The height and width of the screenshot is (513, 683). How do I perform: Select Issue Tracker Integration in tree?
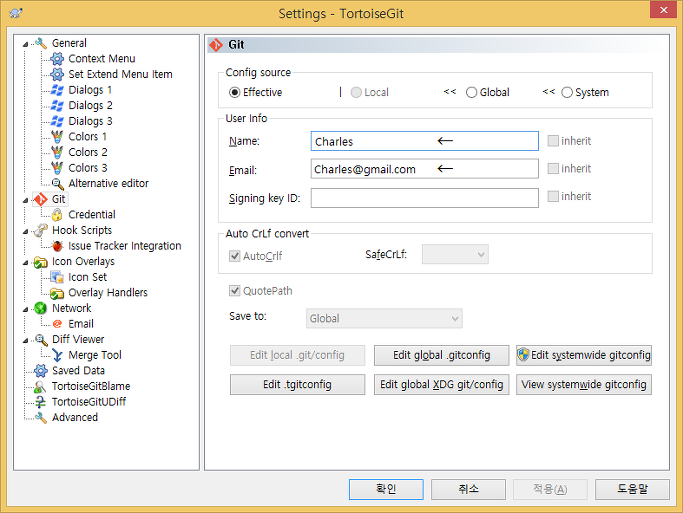pos(125,246)
